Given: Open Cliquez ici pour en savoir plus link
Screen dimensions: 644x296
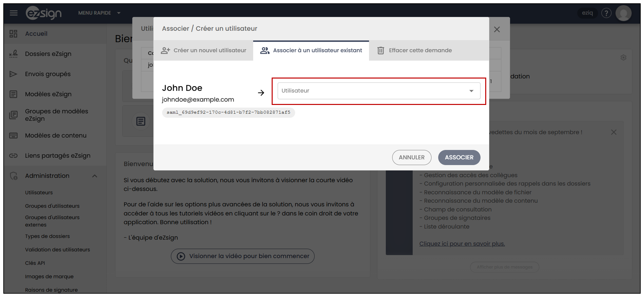Looking at the screenshot, I should [x=462, y=244].
